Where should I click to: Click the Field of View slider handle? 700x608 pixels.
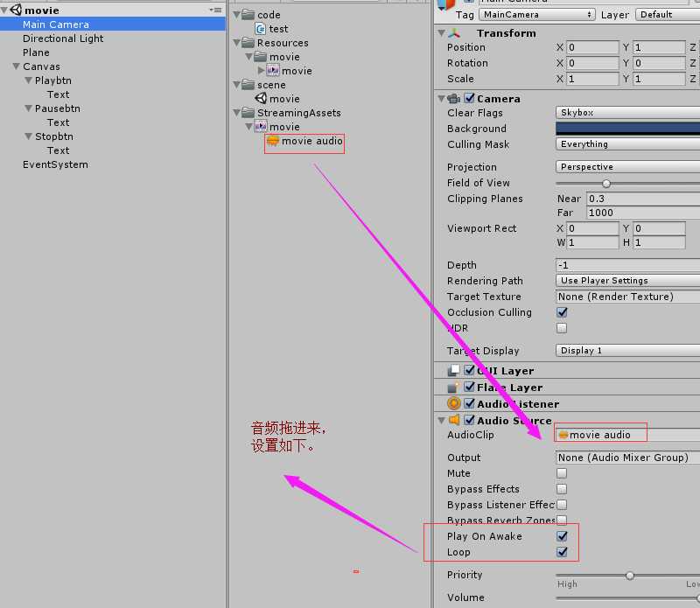(x=606, y=183)
